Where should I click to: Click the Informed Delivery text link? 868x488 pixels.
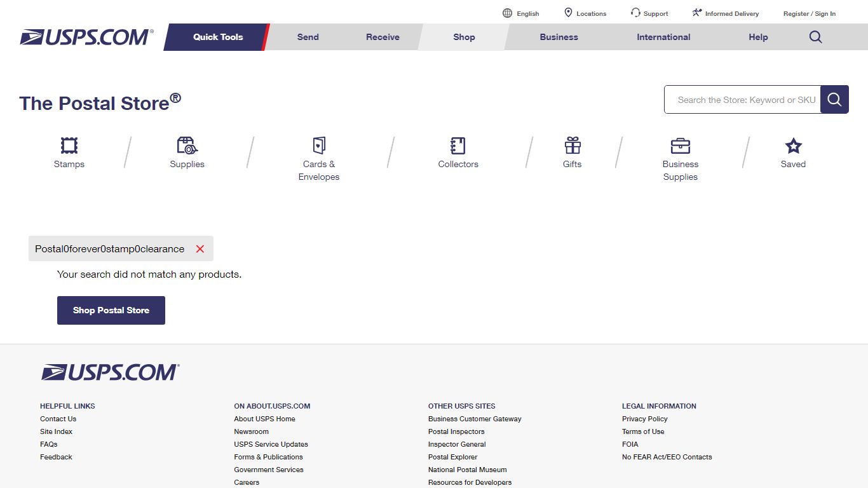pos(732,13)
